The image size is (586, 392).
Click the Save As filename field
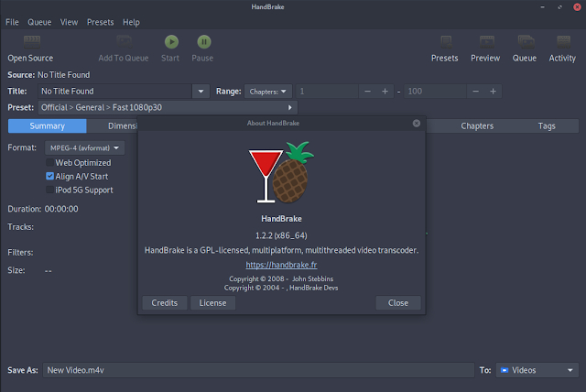click(x=258, y=370)
